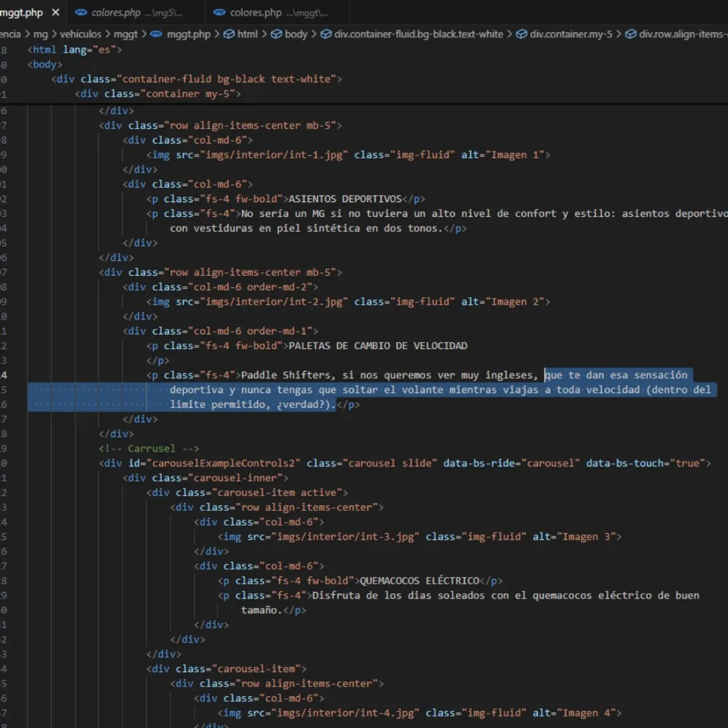Click div.row.align-items symbol icon in breadcrumbs

[630, 34]
